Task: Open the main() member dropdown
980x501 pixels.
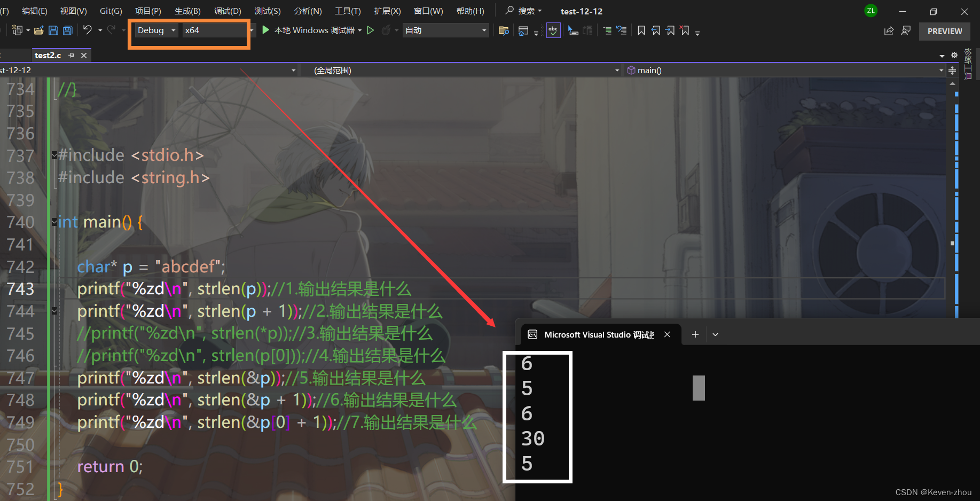Action: 785,70
